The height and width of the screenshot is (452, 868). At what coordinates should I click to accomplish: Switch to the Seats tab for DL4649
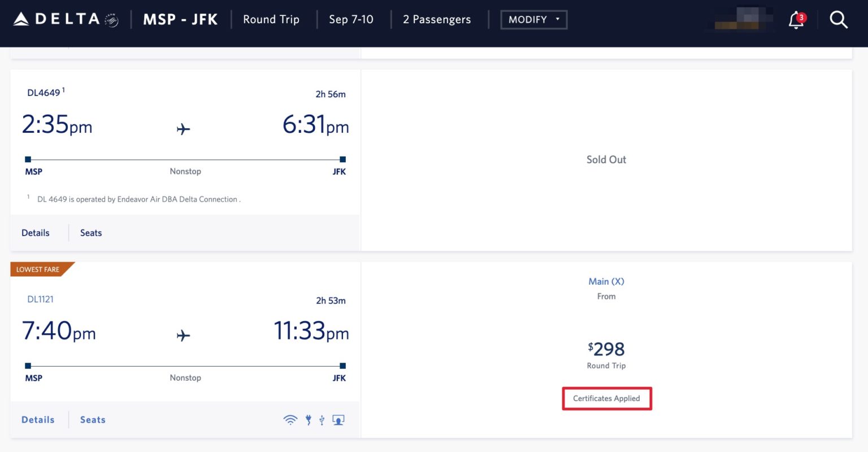90,232
